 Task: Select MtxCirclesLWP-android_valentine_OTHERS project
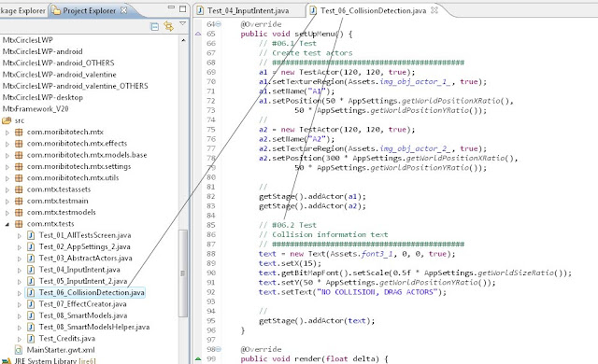[x=75, y=86]
